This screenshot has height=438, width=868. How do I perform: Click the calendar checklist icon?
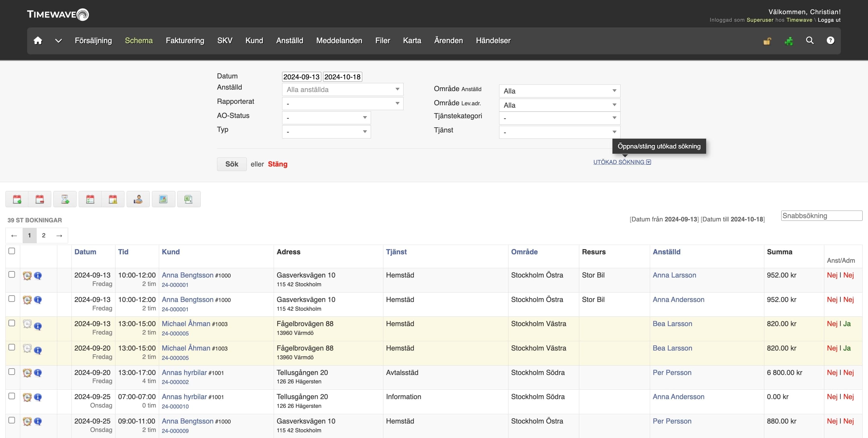90,199
